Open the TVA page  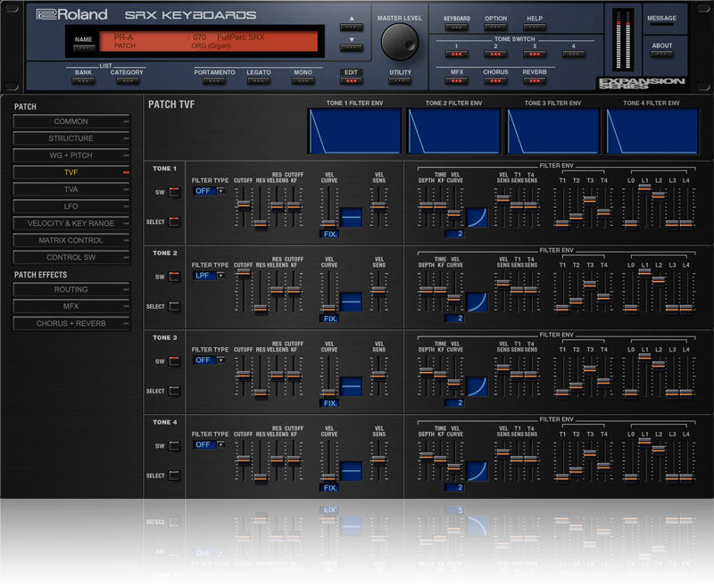(x=71, y=189)
